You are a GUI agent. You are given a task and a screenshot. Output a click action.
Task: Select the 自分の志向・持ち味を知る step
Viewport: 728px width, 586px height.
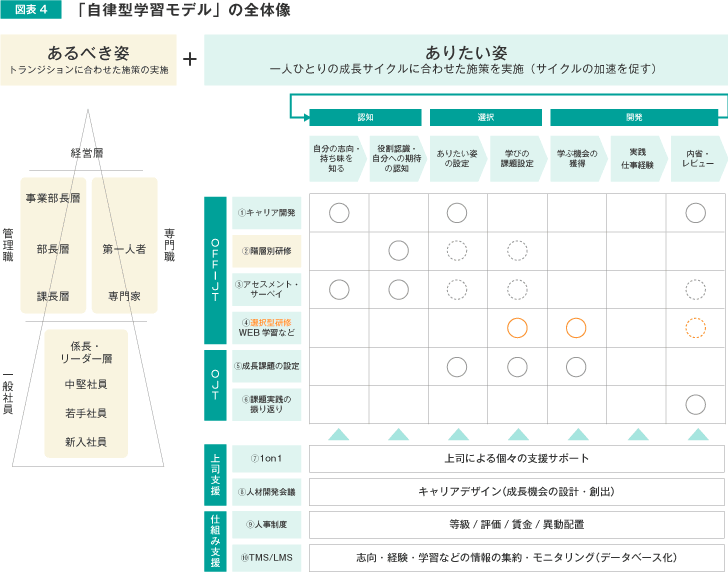[337, 158]
